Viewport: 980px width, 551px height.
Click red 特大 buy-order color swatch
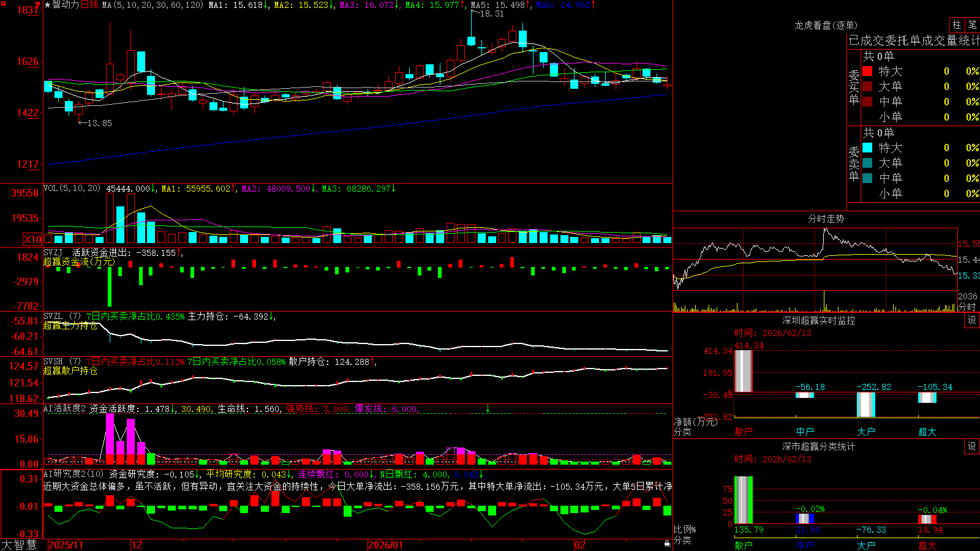[867, 71]
